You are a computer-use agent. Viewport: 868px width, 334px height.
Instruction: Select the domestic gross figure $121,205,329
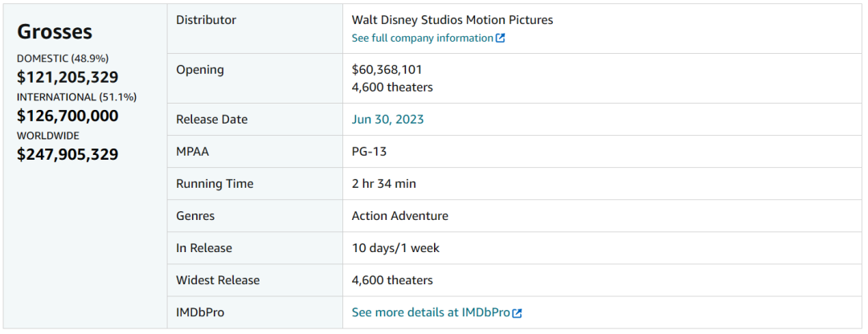(68, 77)
